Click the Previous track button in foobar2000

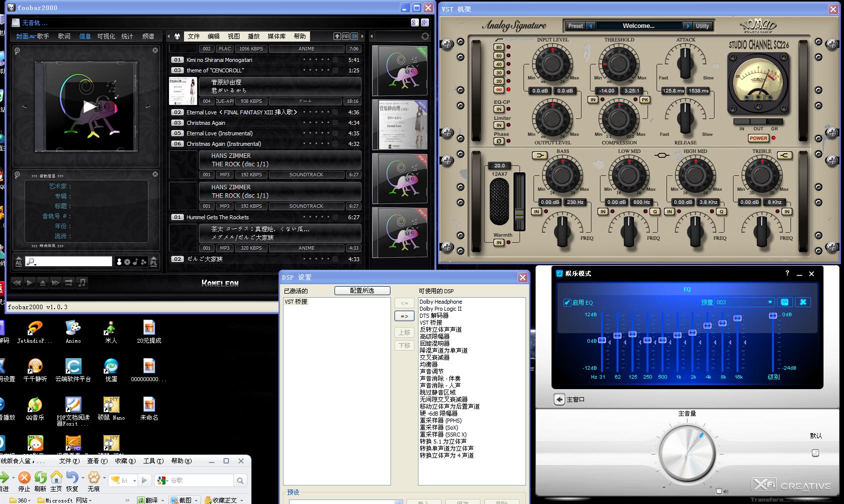coord(16,283)
